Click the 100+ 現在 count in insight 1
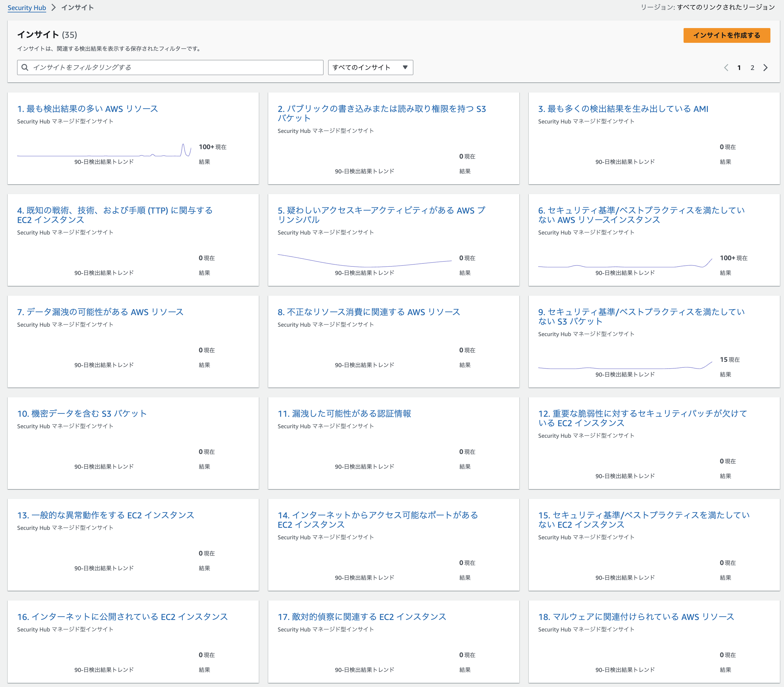The image size is (784, 687). coord(212,147)
